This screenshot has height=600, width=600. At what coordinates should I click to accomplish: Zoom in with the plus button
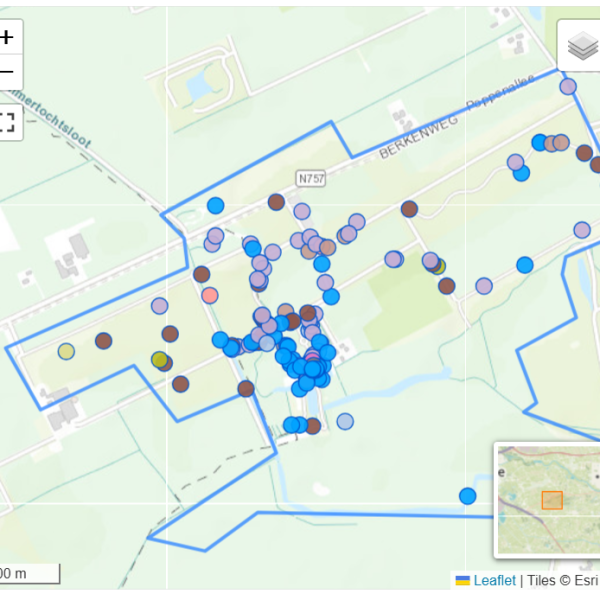[x=8, y=38]
